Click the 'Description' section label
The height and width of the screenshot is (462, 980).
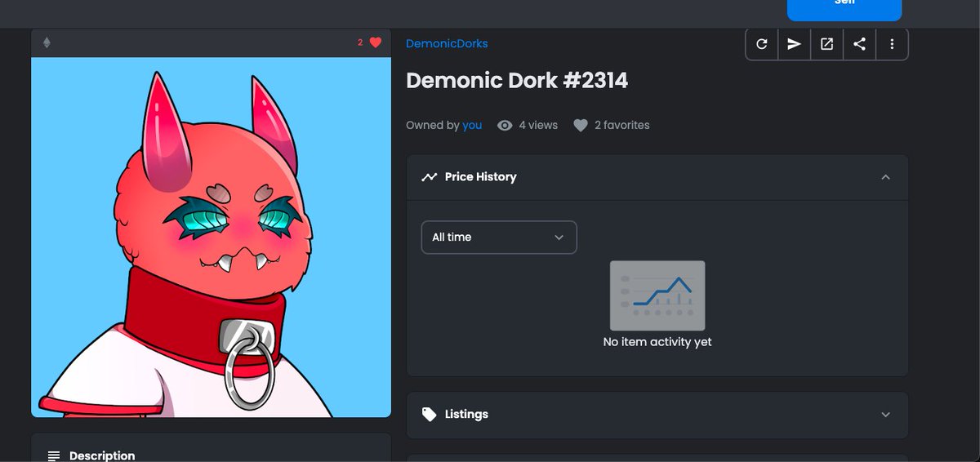click(102, 455)
